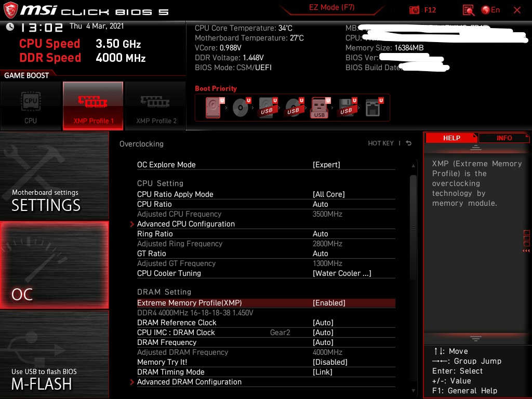Image resolution: width=532 pixels, height=399 pixels.
Task: Click the Overclocking page title
Action: tap(141, 144)
